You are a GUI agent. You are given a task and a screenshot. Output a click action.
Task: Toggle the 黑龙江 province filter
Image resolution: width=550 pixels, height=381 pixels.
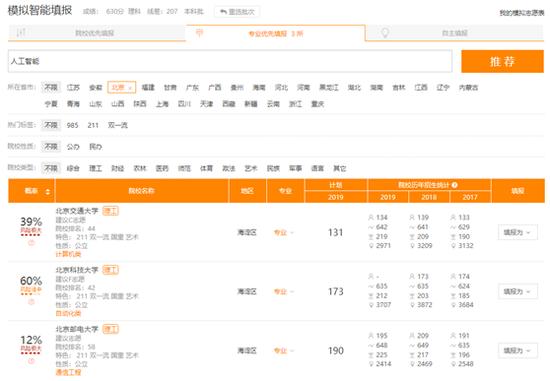tap(329, 87)
